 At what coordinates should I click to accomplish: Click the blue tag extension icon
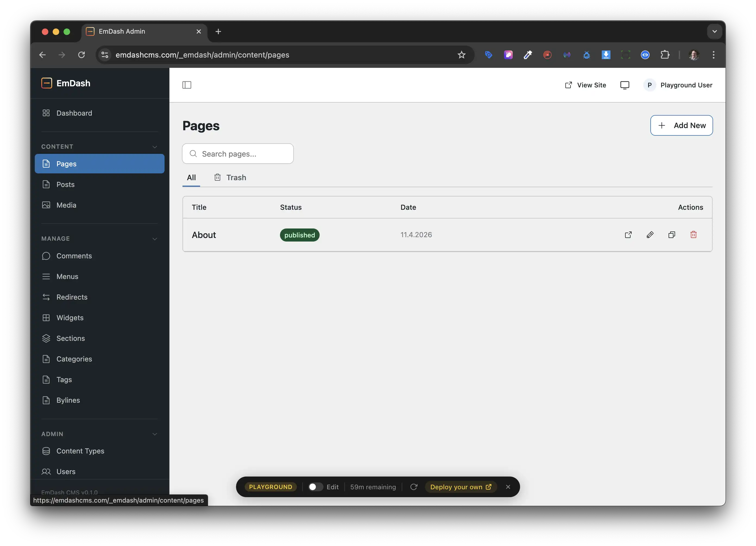(488, 55)
